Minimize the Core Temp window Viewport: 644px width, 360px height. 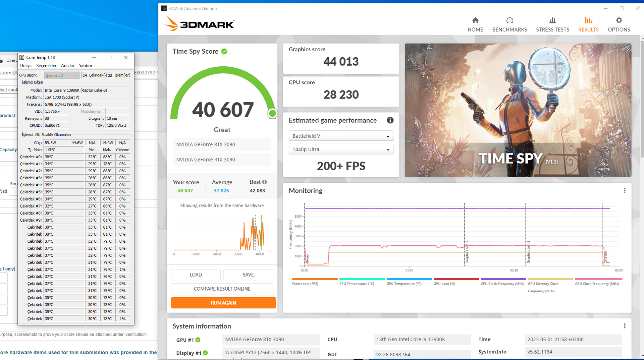tap(94, 57)
